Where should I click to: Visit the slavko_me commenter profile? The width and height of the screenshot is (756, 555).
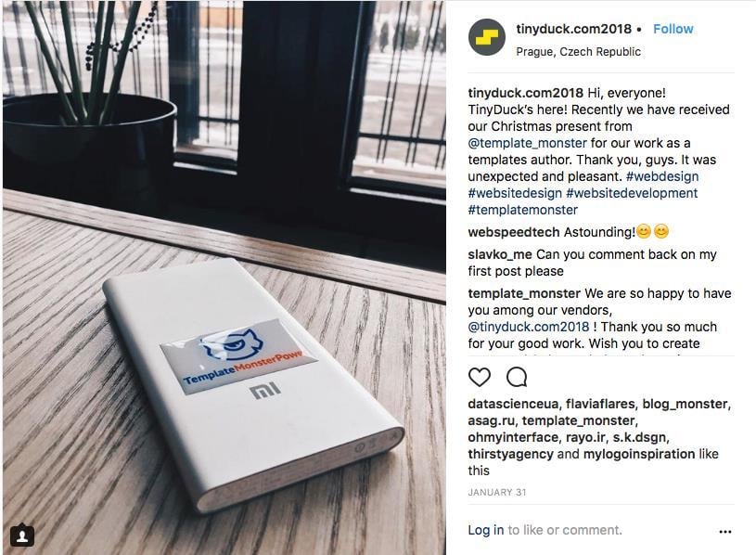(500, 254)
